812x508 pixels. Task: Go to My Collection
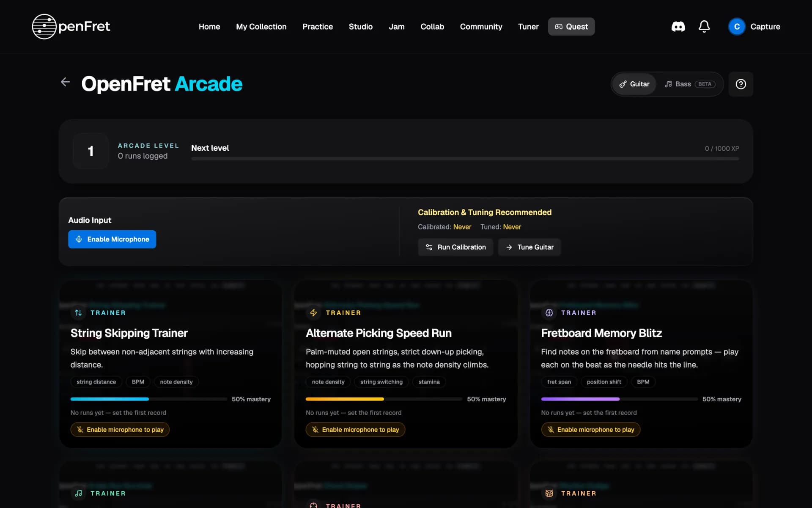261,27
